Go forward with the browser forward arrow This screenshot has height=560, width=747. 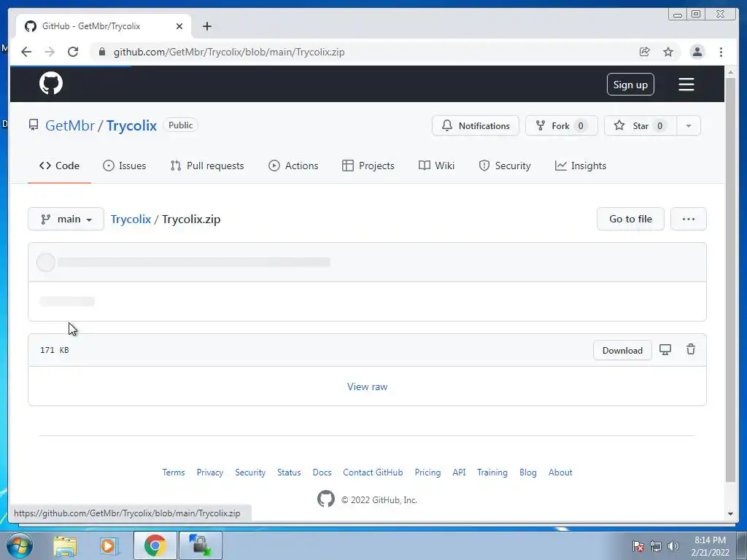pyautogui.click(x=50, y=52)
